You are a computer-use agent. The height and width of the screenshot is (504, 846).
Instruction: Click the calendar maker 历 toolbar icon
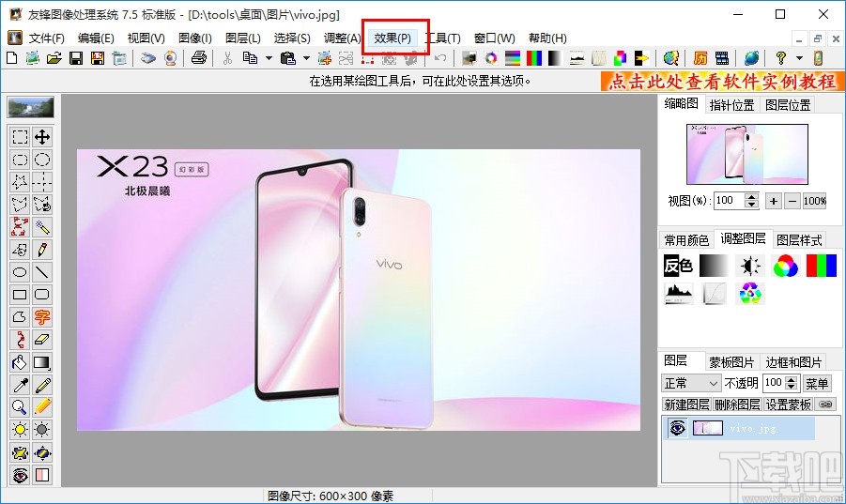point(700,57)
